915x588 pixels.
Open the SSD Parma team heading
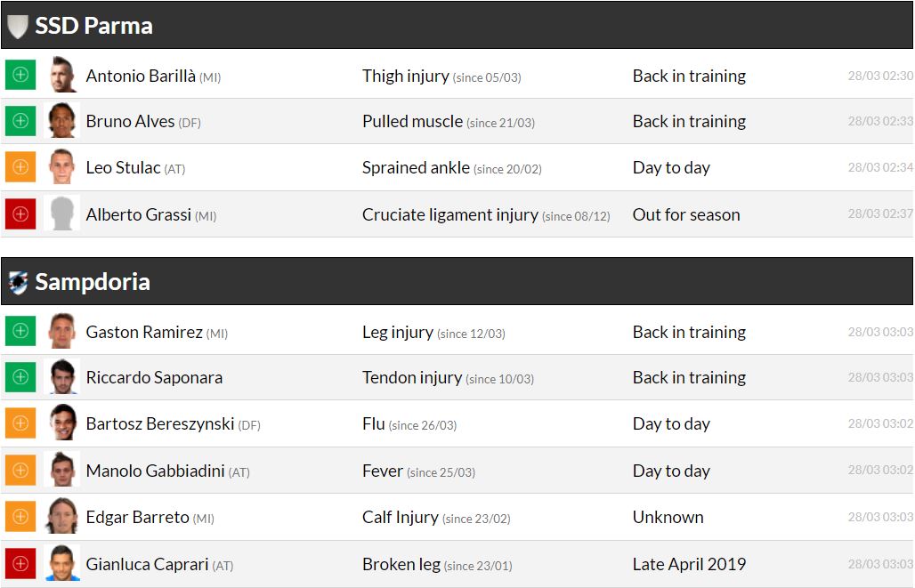[93, 26]
